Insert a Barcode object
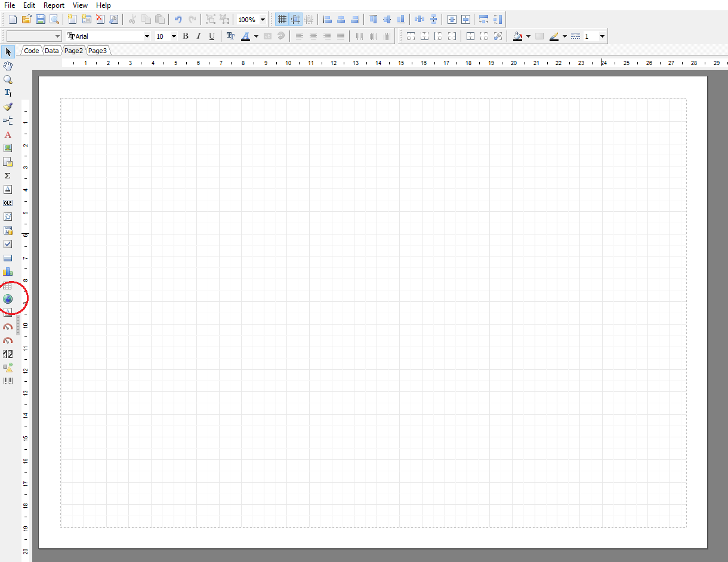The height and width of the screenshot is (562, 728). (8, 381)
